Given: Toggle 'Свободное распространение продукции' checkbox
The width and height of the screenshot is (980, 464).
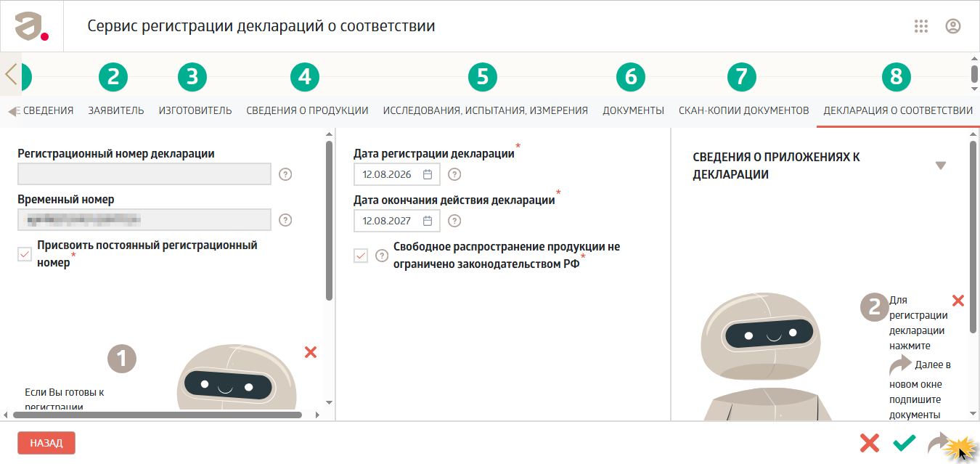Looking at the screenshot, I should point(361,256).
